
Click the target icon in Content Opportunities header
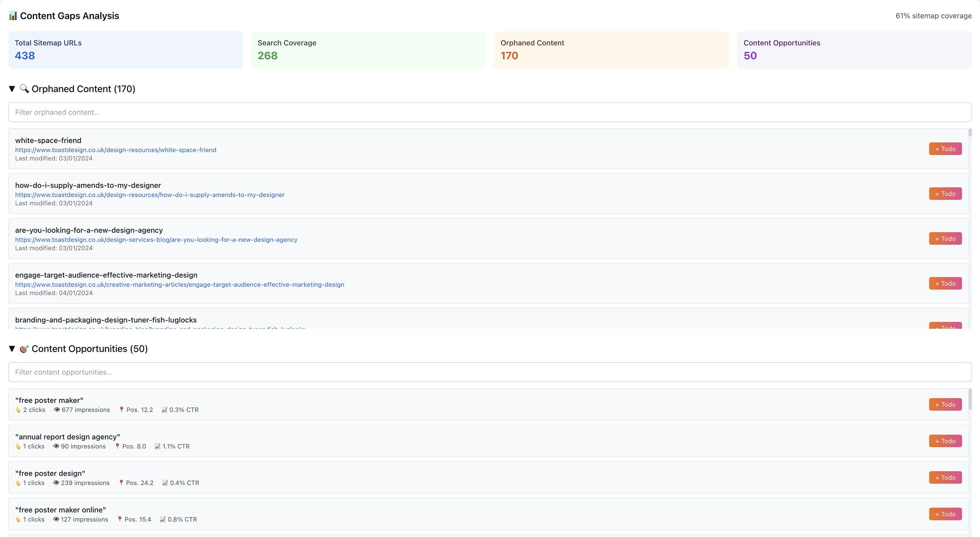pos(24,349)
